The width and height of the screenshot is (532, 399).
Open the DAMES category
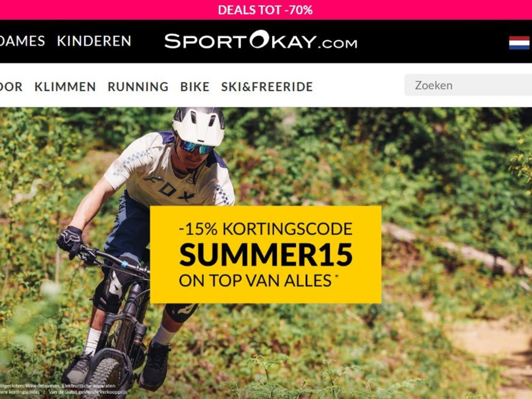(x=22, y=41)
